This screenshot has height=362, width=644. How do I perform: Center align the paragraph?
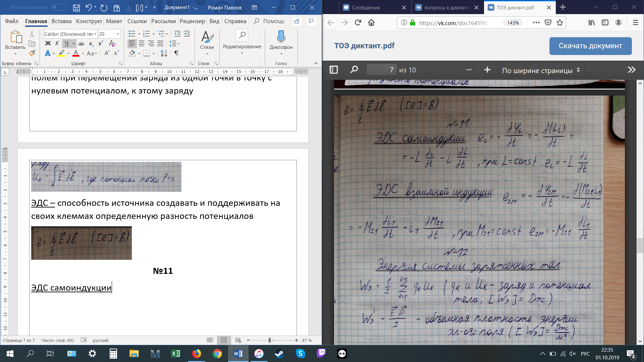[142, 44]
